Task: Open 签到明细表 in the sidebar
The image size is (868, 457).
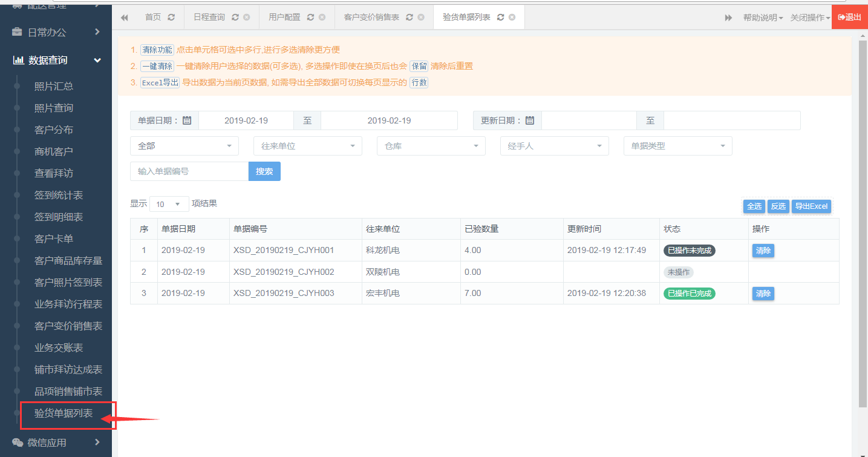Action: pos(59,217)
